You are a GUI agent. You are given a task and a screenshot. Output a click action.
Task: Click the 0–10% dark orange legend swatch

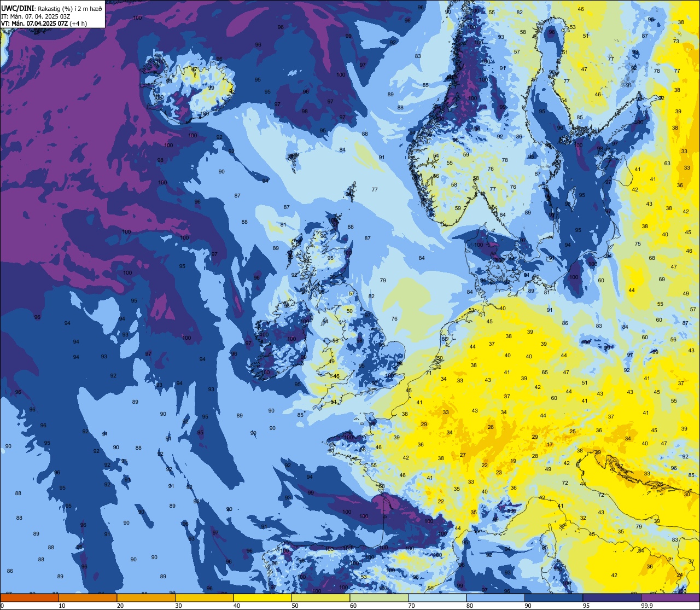[x=30, y=597]
